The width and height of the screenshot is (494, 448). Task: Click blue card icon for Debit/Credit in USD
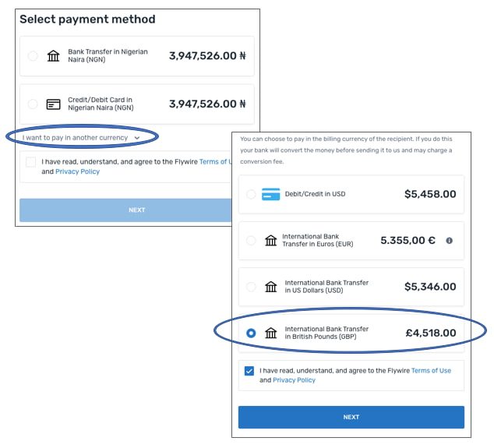(x=271, y=194)
